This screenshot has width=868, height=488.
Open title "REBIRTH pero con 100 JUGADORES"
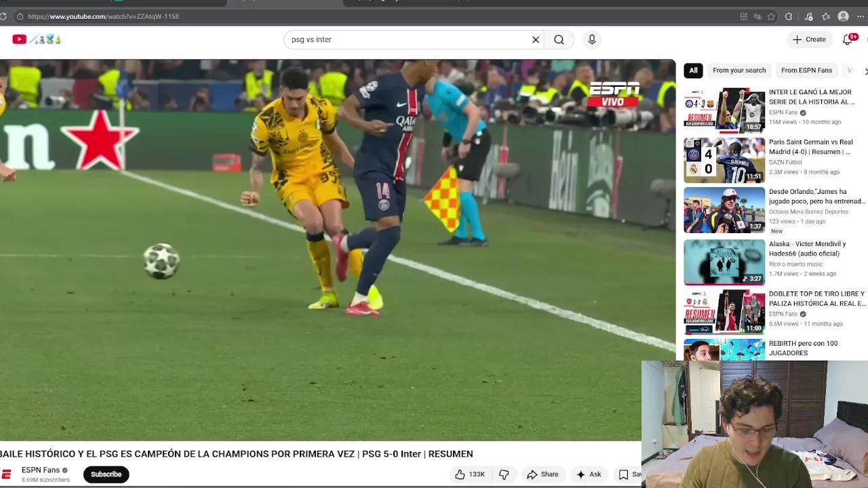pos(804,348)
